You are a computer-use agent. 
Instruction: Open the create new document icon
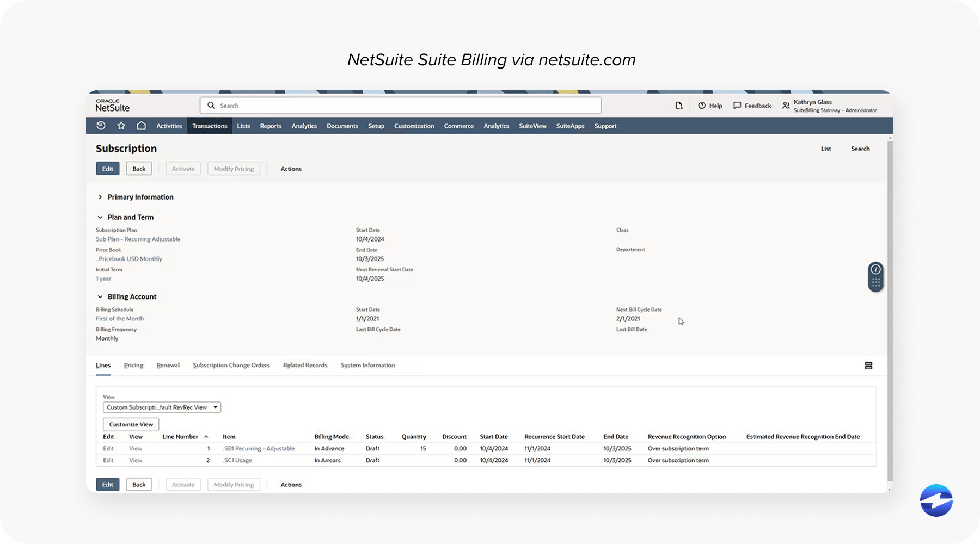pos(679,106)
